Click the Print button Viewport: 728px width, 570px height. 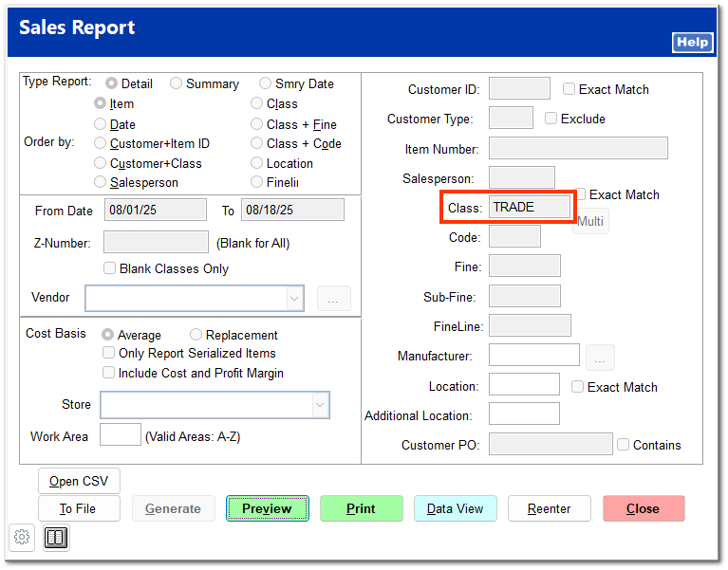(x=362, y=508)
